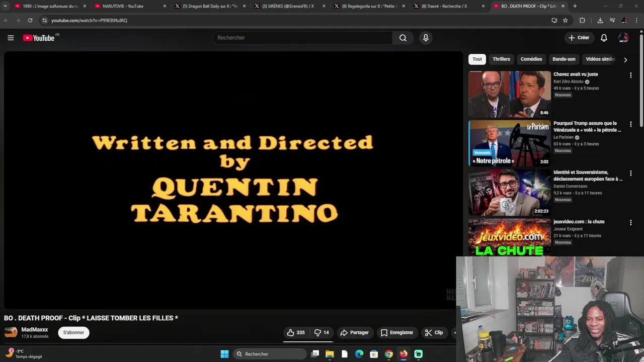644x362 pixels.
Task: Click the page vertical scrollbar
Action: (641, 79)
